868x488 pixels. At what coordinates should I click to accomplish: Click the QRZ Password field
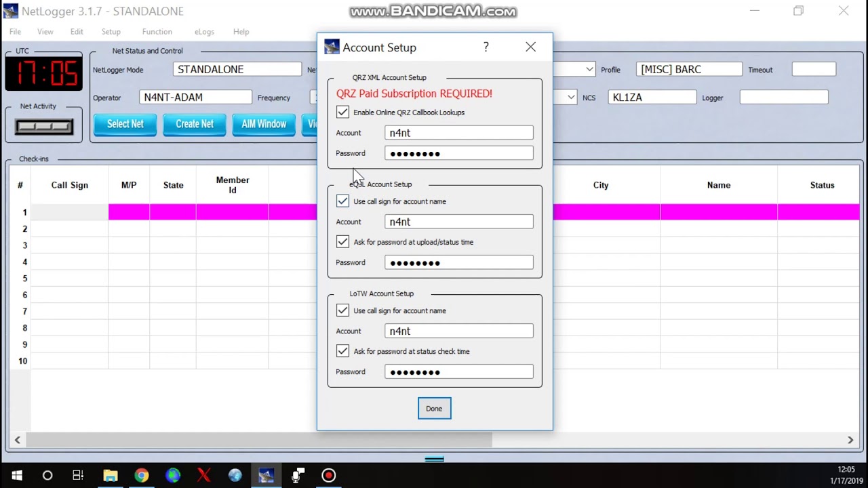coord(459,153)
